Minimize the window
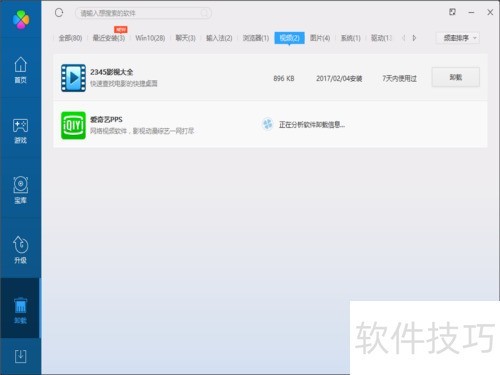Viewport: 500px width, 375px height. click(x=471, y=12)
